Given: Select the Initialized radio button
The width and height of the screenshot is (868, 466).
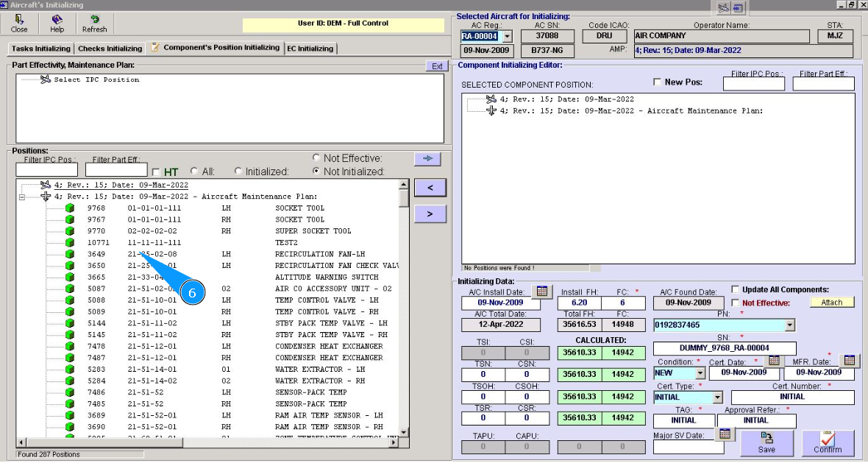Looking at the screenshot, I should (238, 172).
